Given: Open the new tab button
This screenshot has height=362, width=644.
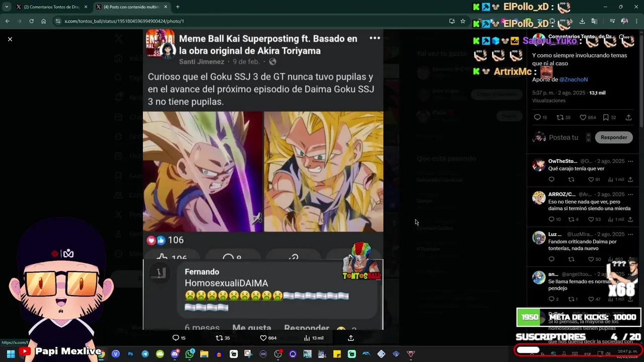Looking at the screenshot, I should pyautogui.click(x=178, y=7).
